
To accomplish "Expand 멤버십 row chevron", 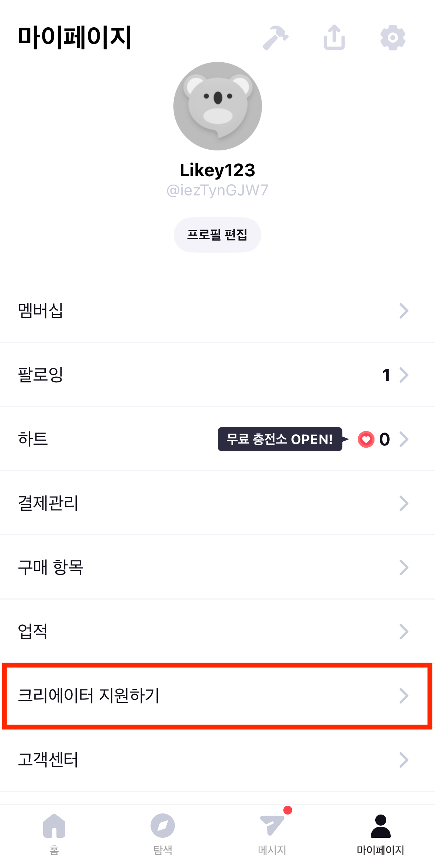I will click(x=404, y=311).
